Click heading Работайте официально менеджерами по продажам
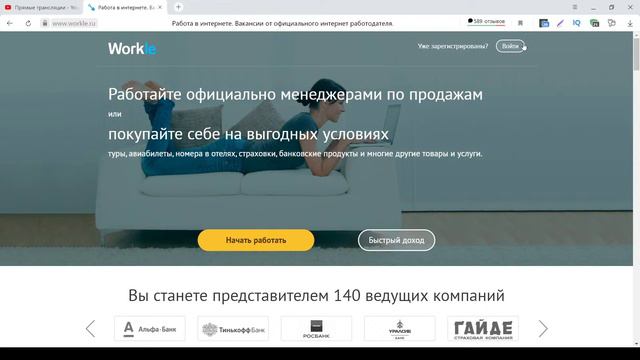This screenshot has width=640, height=360. coord(295,94)
